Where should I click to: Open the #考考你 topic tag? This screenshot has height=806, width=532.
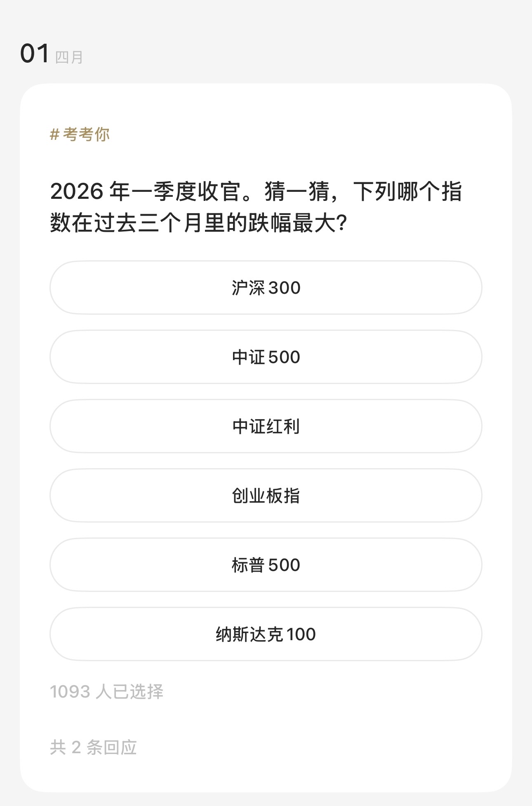(x=80, y=134)
